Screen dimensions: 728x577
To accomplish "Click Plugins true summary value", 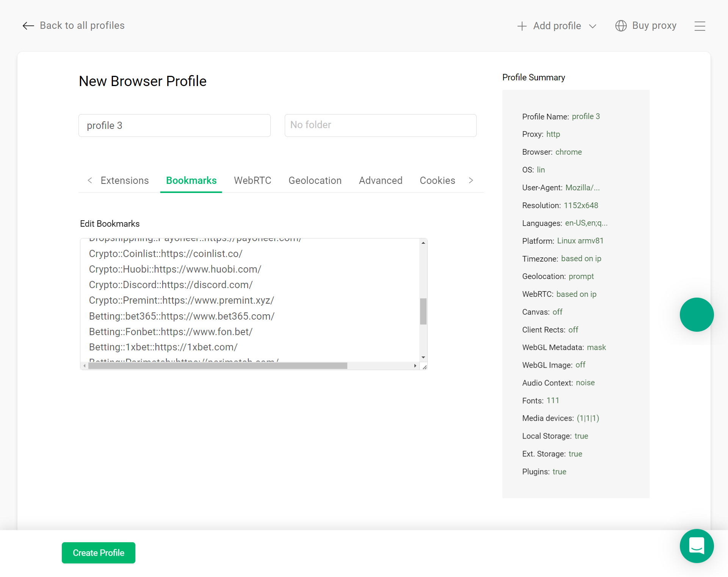I will [x=560, y=472].
